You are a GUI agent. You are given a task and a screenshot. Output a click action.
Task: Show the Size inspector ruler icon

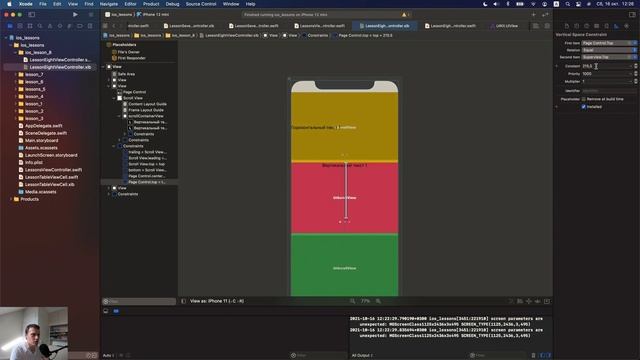616,26
